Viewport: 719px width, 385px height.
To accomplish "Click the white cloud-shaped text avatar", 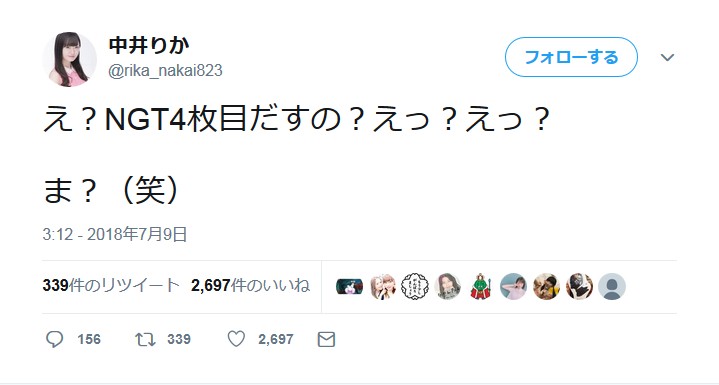I will 415,286.
